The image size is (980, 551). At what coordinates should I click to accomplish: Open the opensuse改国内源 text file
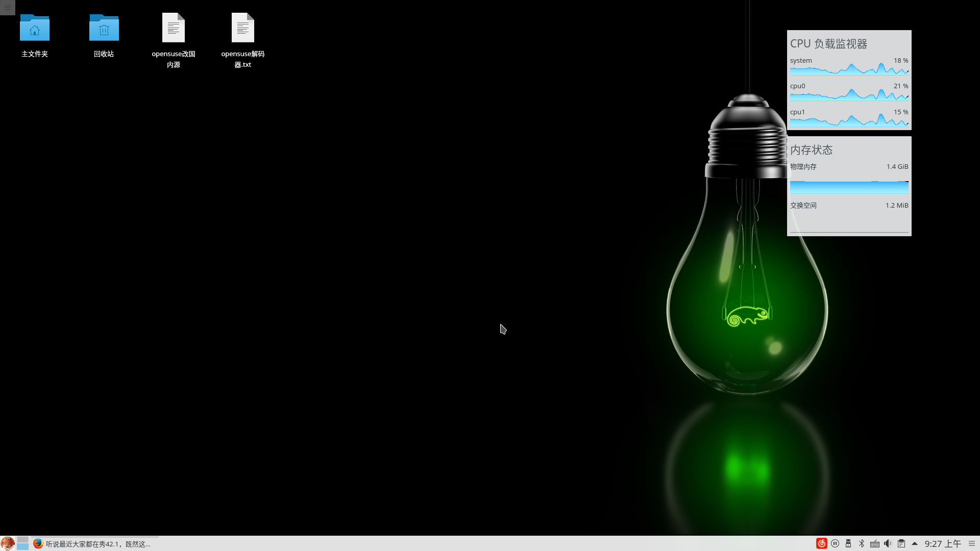click(174, 28)
